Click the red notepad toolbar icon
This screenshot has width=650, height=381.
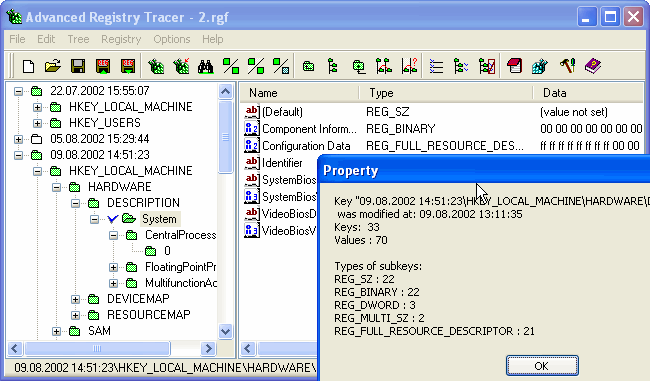point(514,66)
